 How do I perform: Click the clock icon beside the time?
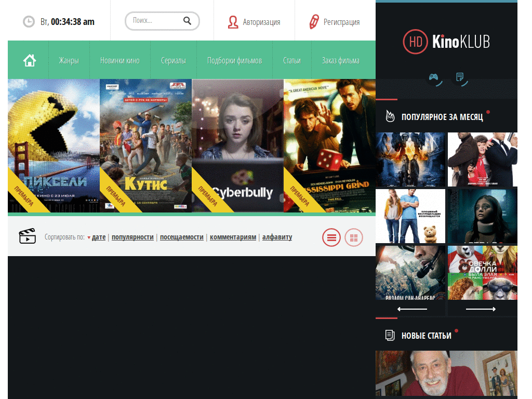coord(29,22)
